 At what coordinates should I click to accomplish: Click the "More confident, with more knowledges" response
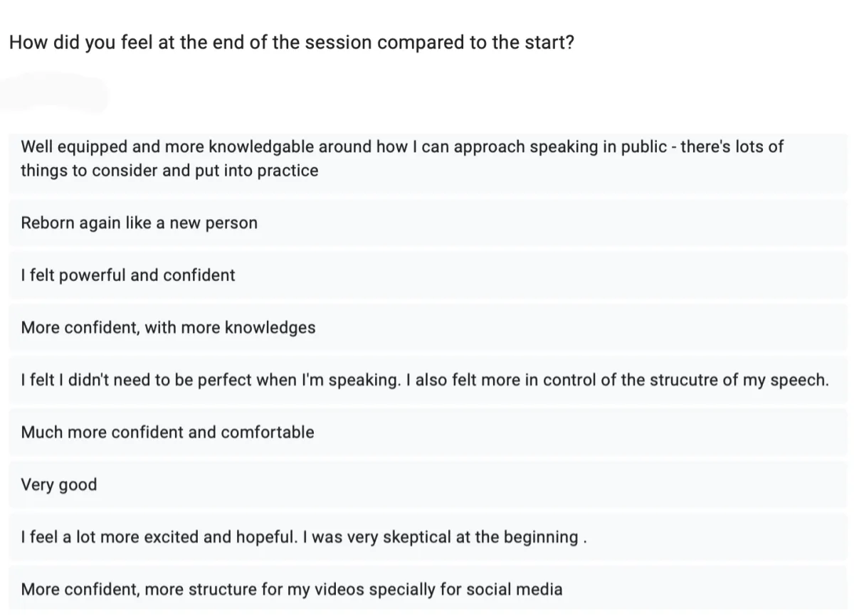pos(168,328)
